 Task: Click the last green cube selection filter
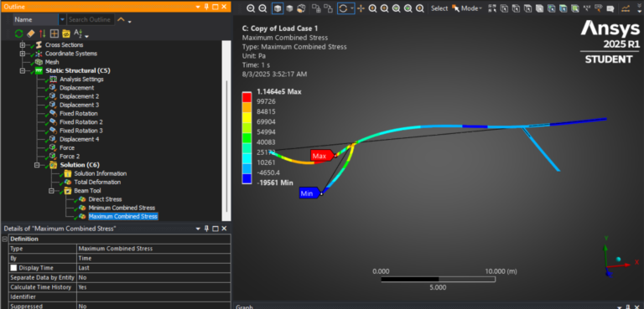575,8
